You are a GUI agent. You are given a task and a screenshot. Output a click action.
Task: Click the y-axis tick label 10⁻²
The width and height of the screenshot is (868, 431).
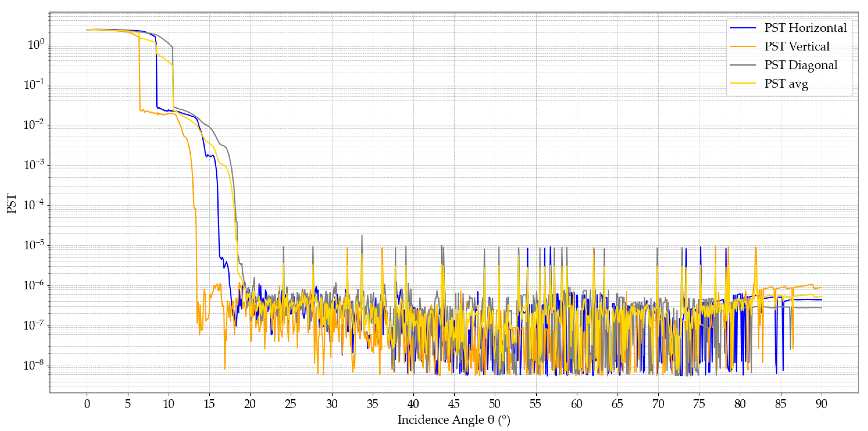click(x=34, y=124)
